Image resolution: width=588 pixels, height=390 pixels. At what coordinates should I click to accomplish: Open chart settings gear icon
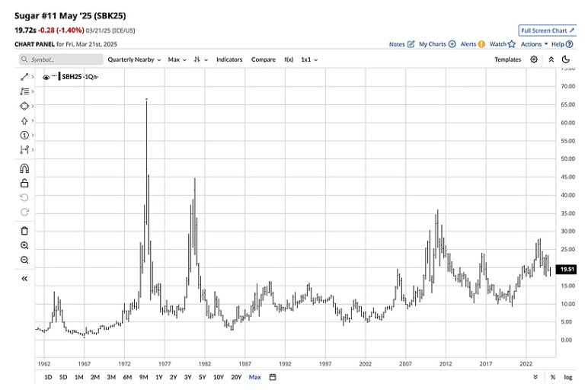point(534,59)
